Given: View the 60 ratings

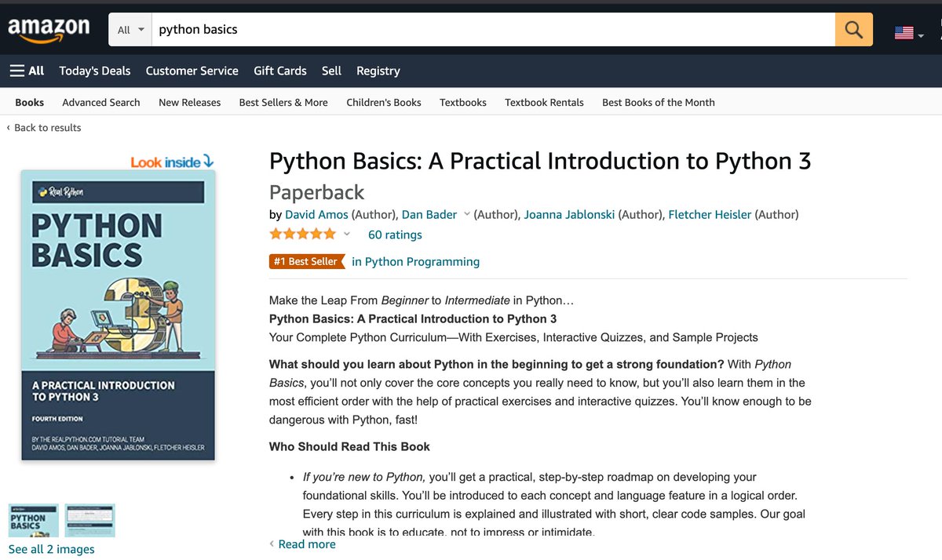Looking at the screenshot, I should click(395, 235).
